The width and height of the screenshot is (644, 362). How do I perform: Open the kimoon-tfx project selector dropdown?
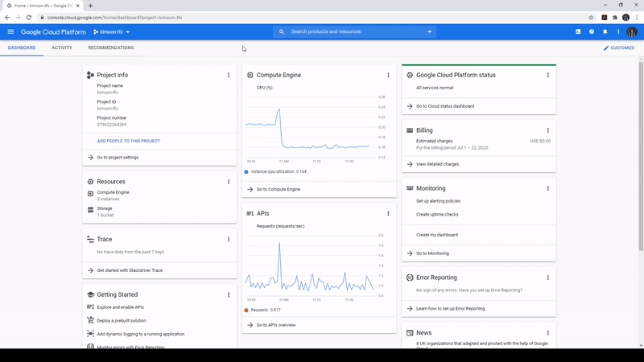coord(111,32)
